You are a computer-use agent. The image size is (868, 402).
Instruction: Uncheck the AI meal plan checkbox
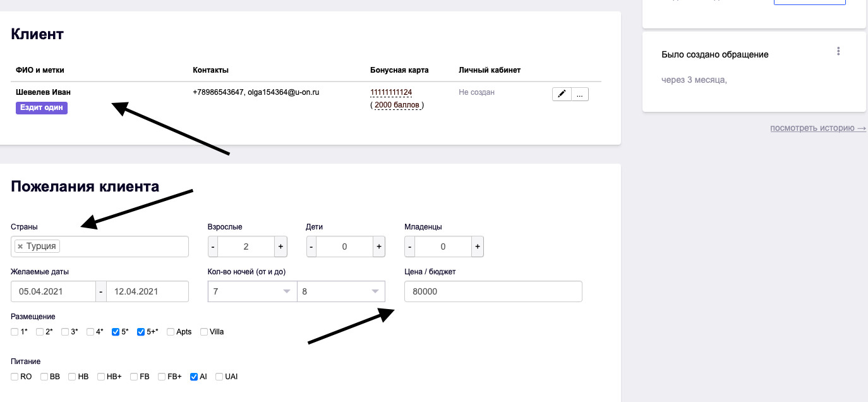(194, 377)
